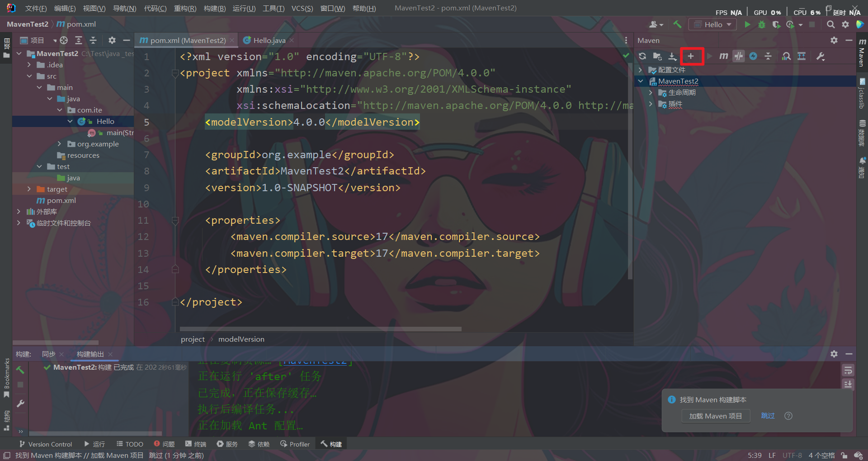868x461 pixels.
Task: Open Maven dependency analyzer icon
Action: (x=787, y=56)
